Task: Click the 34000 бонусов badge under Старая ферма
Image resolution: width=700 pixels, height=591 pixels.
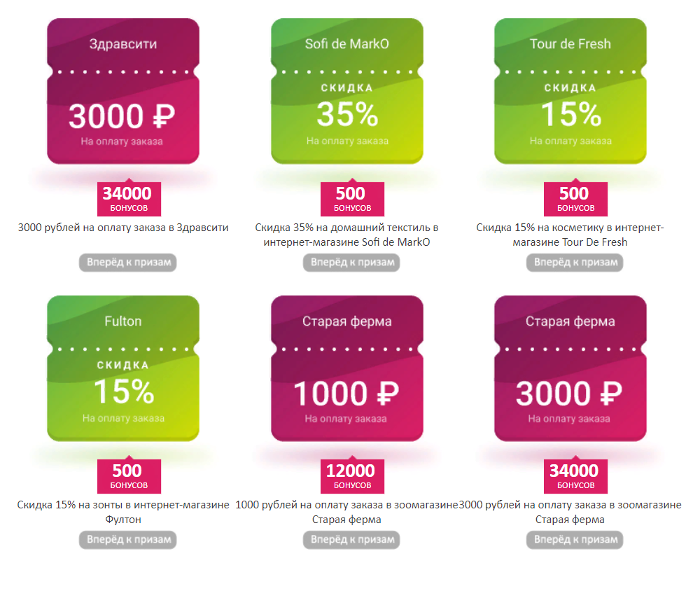Action: click(x=575, y=476)
